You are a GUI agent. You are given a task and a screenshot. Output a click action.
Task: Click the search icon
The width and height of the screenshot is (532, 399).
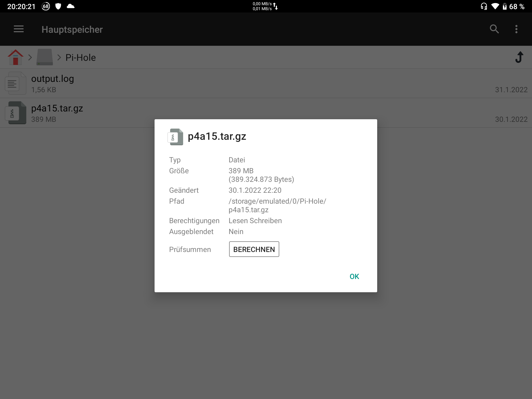pos(495,29)
